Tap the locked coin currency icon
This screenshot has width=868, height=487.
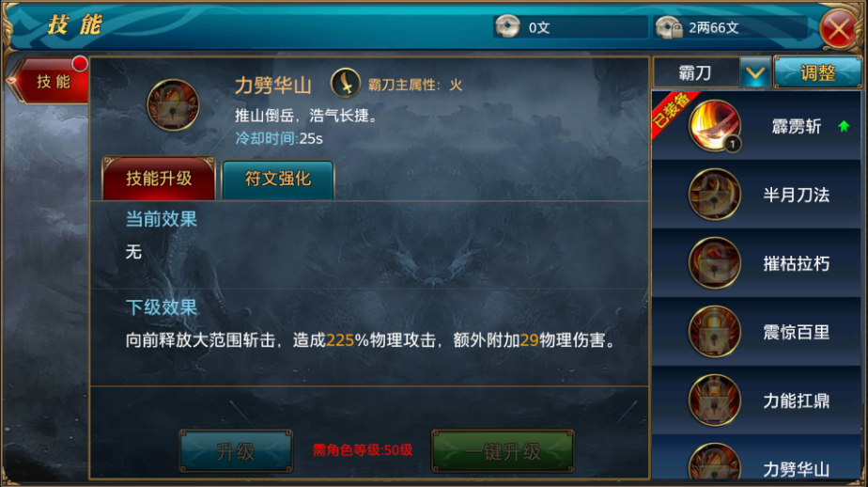tap(668, 26)
